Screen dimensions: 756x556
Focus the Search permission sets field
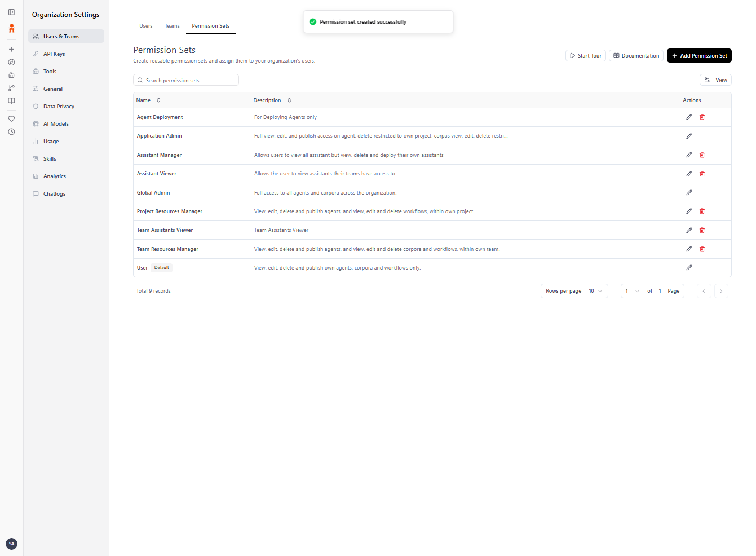pyautogui.click(x=186, y=80)
